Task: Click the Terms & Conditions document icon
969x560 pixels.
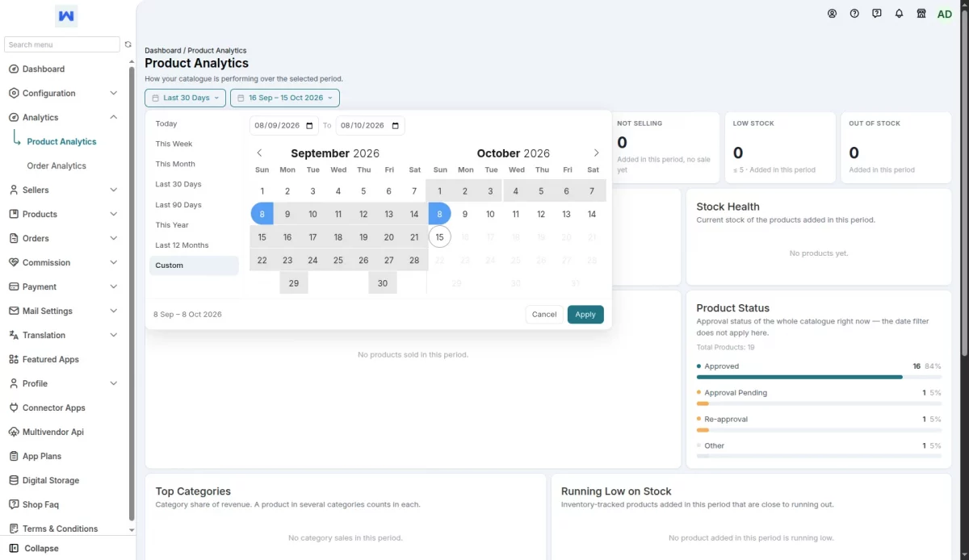Action: click(x=14, y=529)
